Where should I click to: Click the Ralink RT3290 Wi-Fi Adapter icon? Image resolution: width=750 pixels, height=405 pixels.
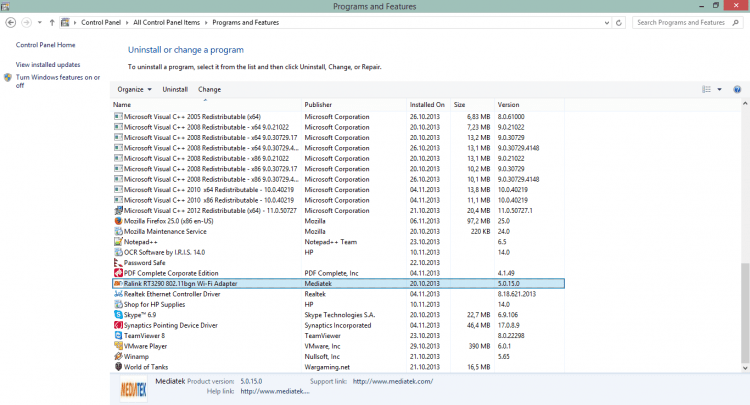[118, 284]
